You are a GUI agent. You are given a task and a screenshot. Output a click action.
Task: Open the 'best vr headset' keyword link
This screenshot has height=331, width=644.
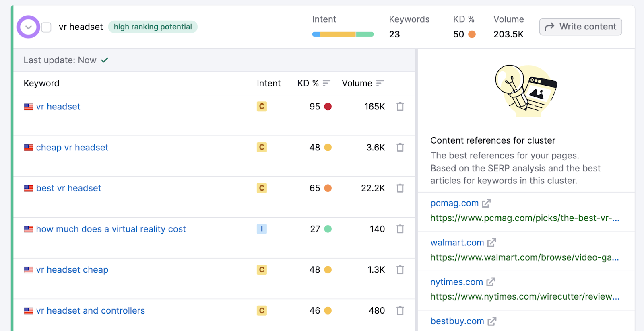coord(68,188)
